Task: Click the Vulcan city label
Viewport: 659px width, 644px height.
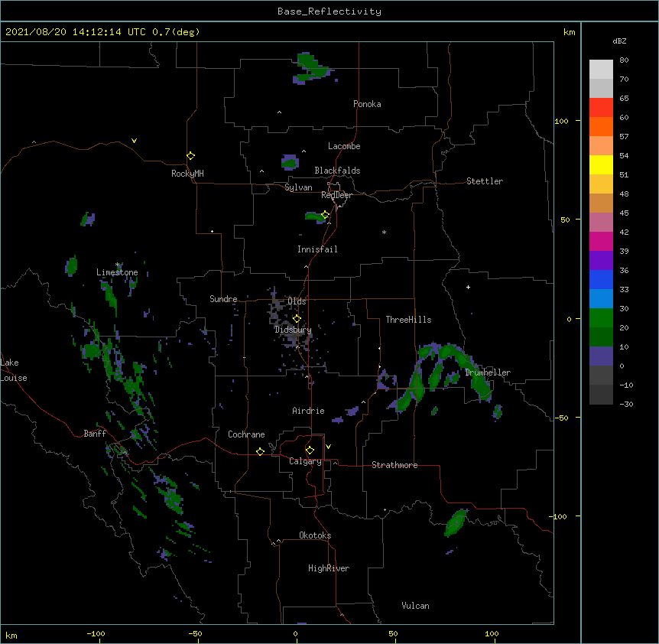Action: (x=415, y=606)
